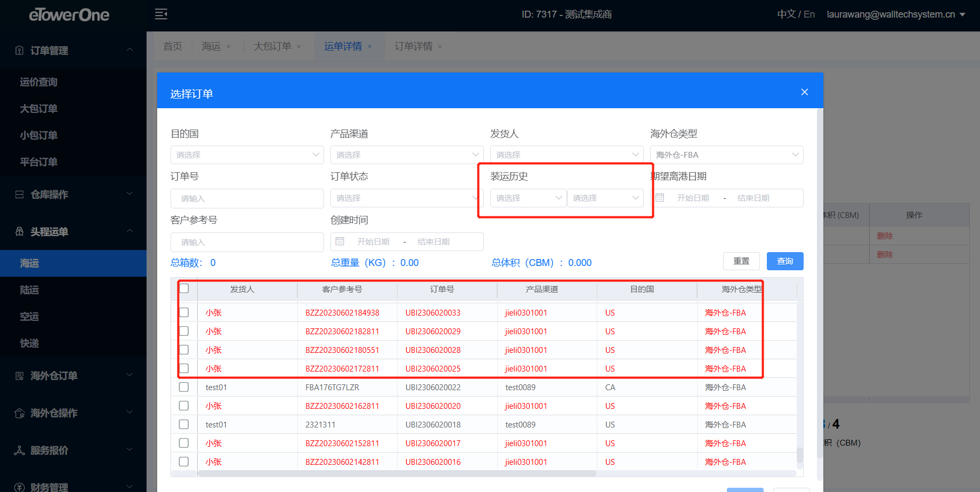Click the 订单号 input field
Viewport: 980px width, 492px height.
(x=247, y=198)
